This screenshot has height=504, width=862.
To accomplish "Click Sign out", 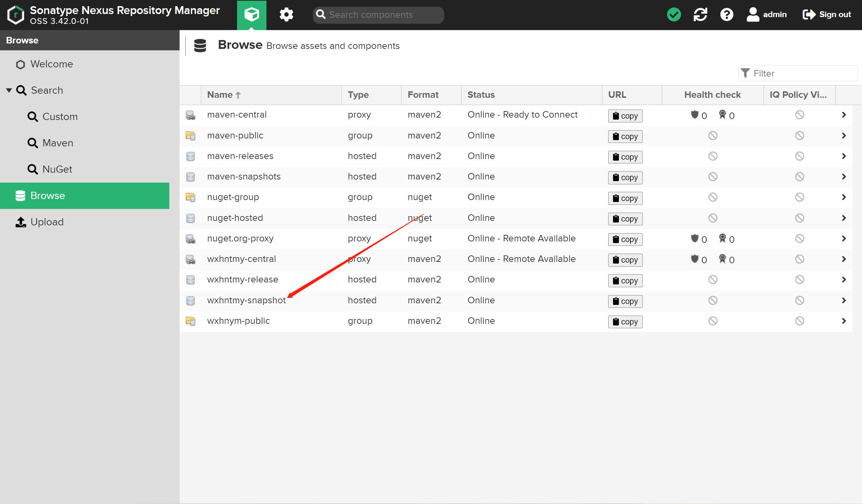I will pos(826,15).
